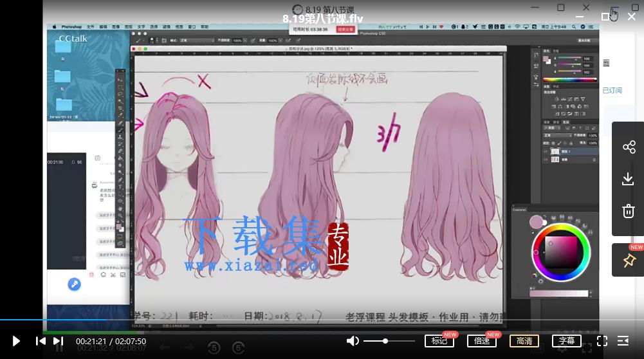Toggle 字幕 subtitles

pos(567,341)
